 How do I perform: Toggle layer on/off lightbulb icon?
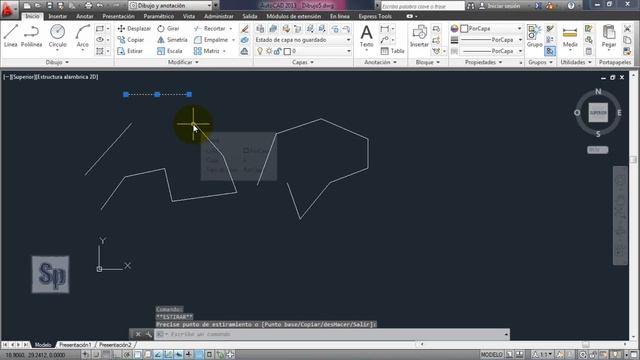point(260,51)
